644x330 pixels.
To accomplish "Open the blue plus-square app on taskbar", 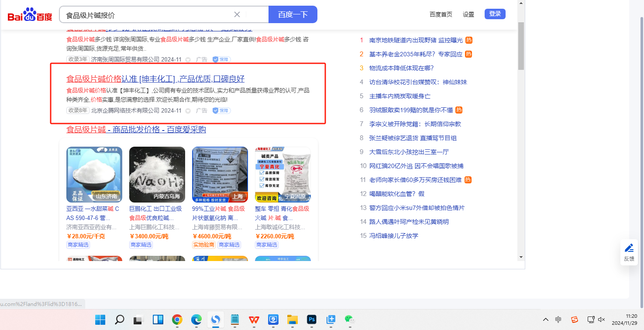I will 331,320.
